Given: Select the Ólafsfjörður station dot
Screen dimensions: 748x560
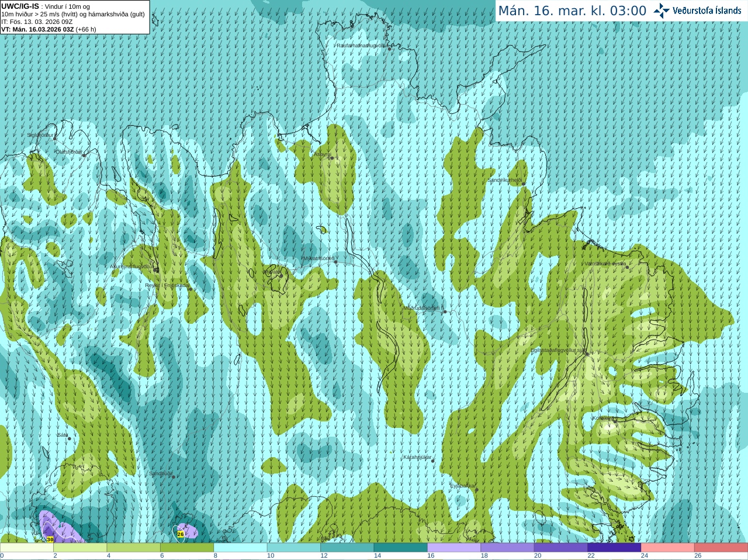Looking at the screenshot, I should [x=84, y=155].
